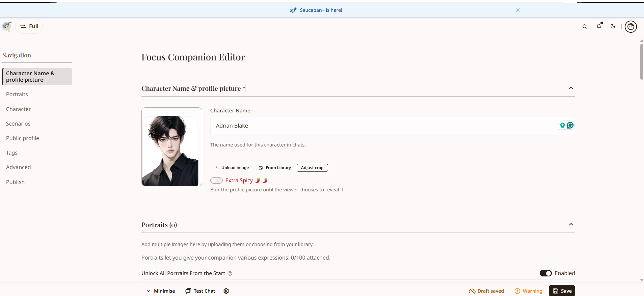The image size is (644, 296).
Task: Open the Full view mode switcher
Action: coord(29,26)
